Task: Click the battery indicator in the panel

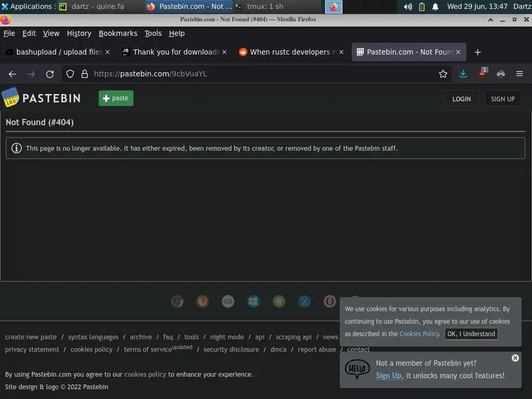Action: pos(422,6)
